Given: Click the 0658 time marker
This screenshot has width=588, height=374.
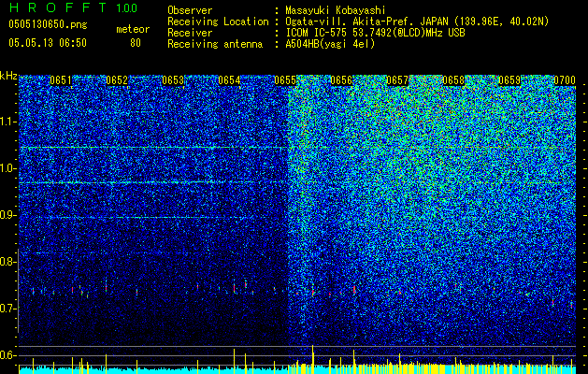Looking at the screenshot, I should coord(453,80).
